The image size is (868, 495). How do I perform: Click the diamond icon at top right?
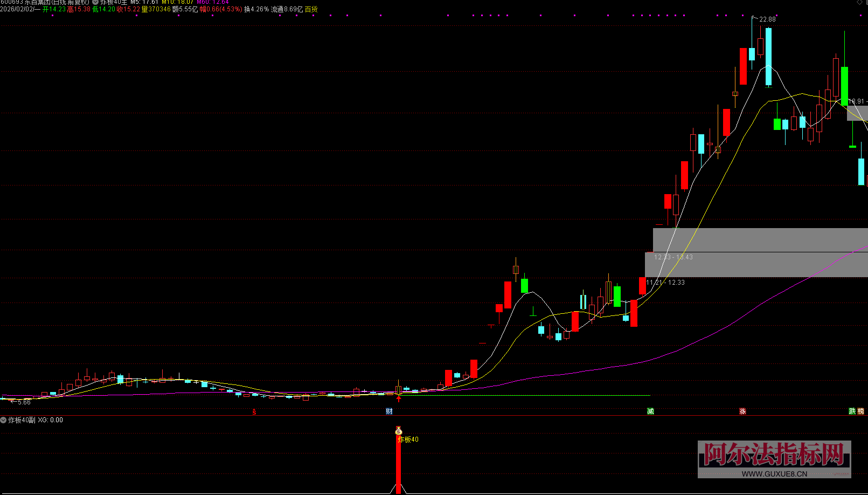pyautogui.click(x=859, y=2)
